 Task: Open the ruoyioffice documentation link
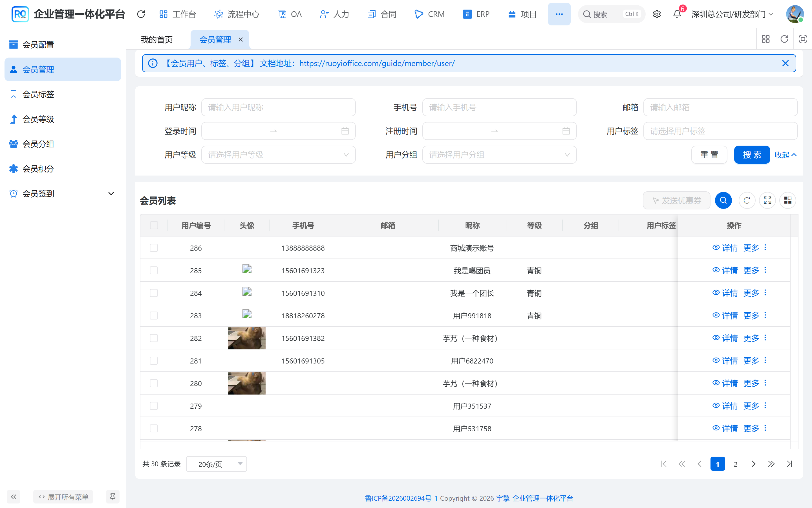point(377,63)
